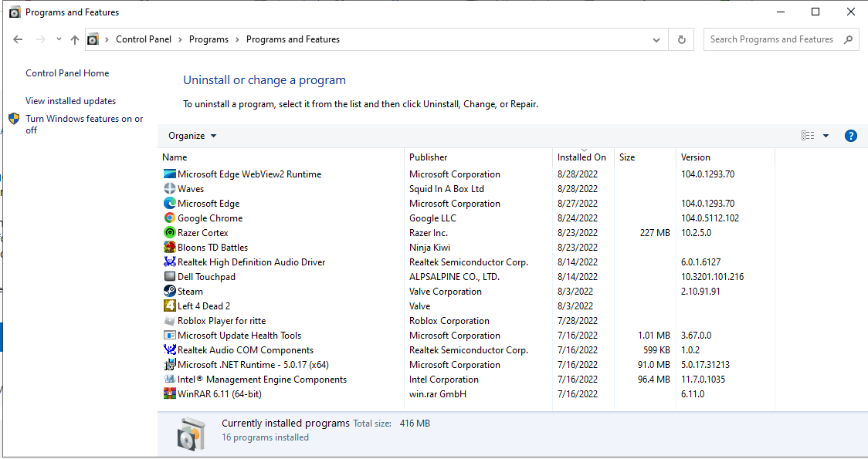The image size is (868, 459).
Task: Expand chevron after Control Panel breadcrumb
Action: (180, 39)
